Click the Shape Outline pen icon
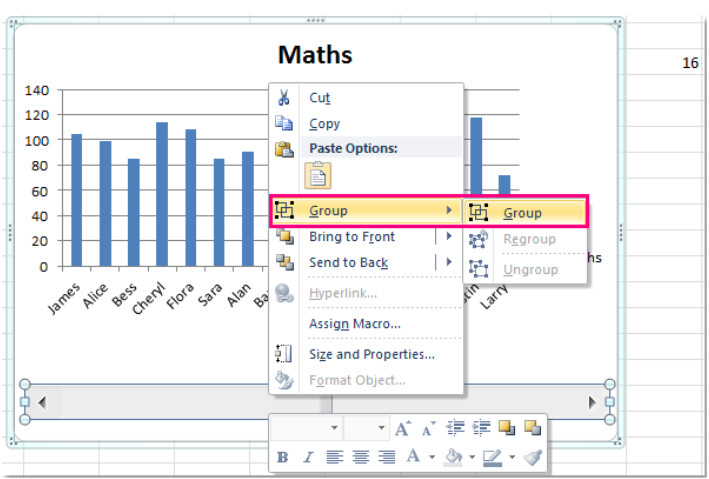Viewport: 709px width, 479px height. point(492,457)
